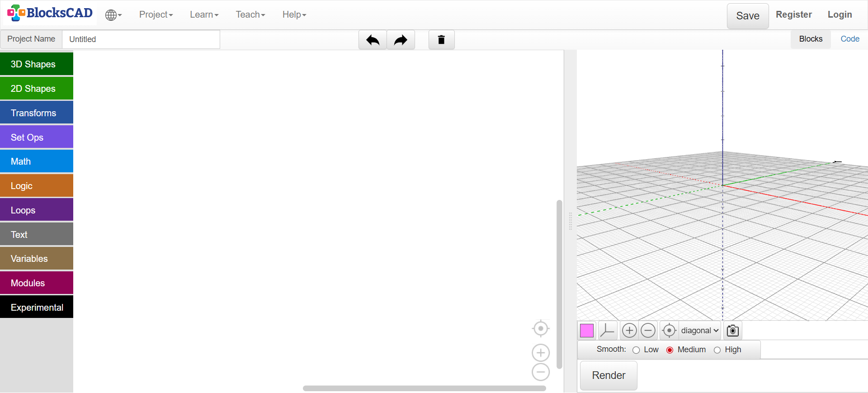Open the diagonal view dropdown
The height and width of the screenshot is (393, 868).
[x=699, y=331]
